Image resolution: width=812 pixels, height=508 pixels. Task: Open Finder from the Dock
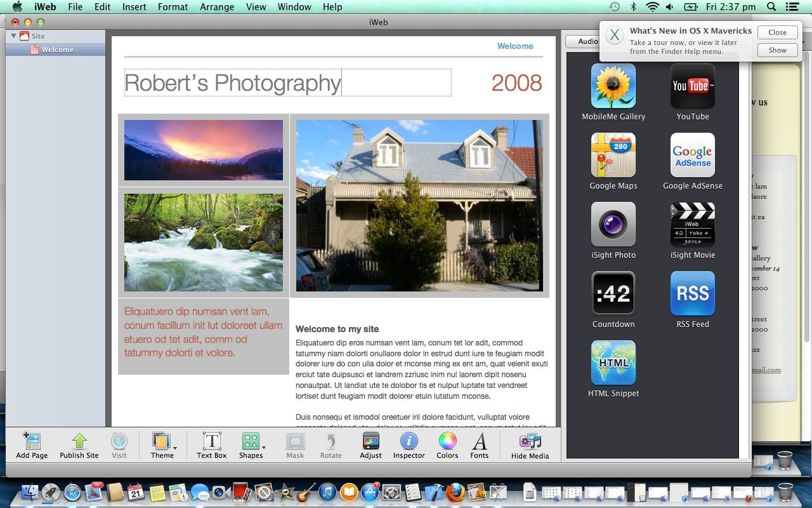tap(30, 492)
